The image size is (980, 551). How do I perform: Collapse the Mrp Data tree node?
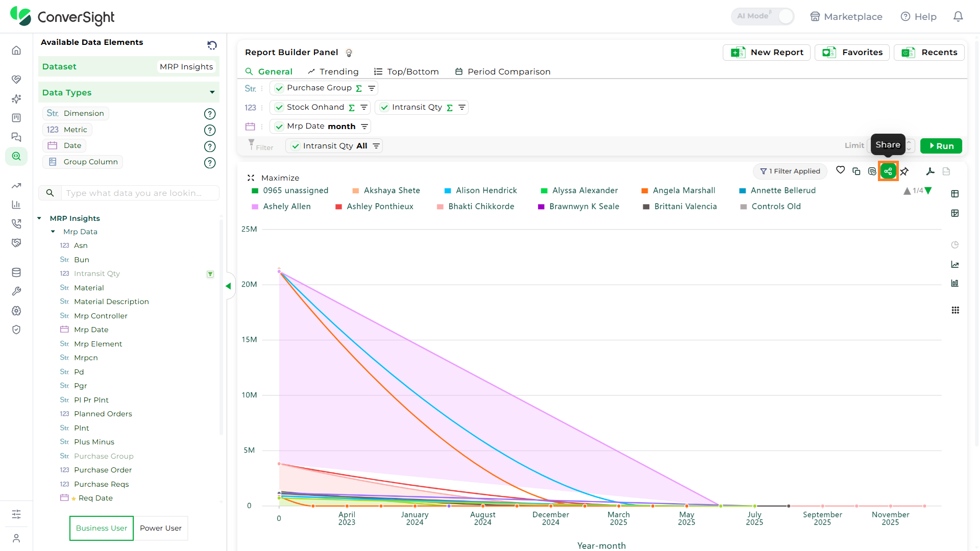pos(53,232)
